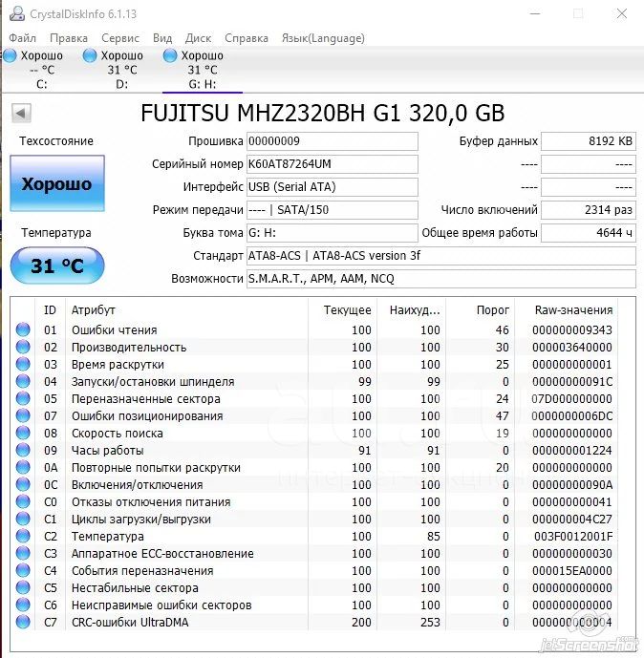Screen dimensions: 644x658
Task: Click the Прошивка field 00000009
Action: point(333,141)
